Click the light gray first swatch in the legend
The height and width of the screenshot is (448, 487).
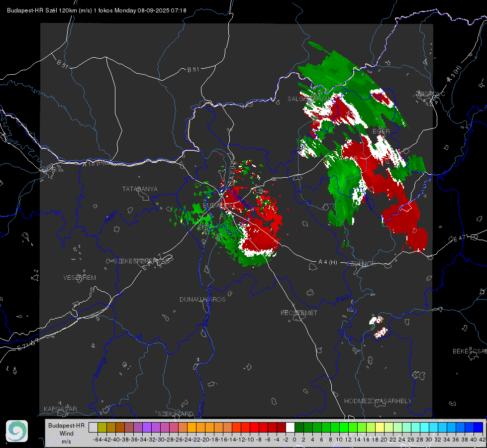click(93, 428)
